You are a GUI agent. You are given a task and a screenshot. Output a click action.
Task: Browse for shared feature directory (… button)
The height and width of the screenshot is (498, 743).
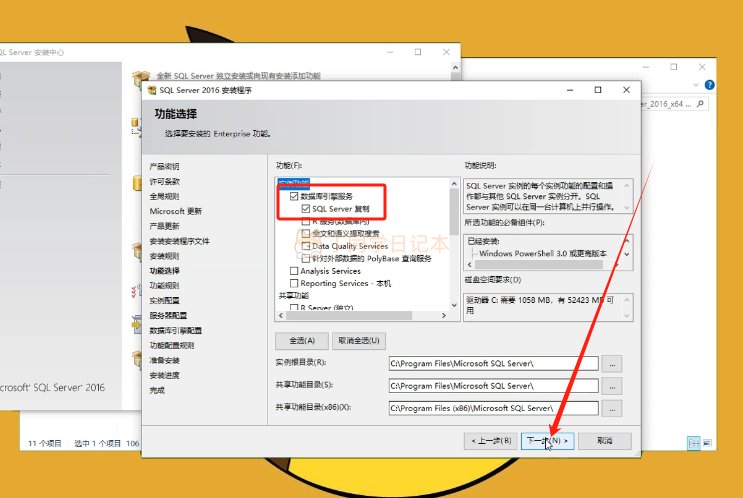[612, 386]
